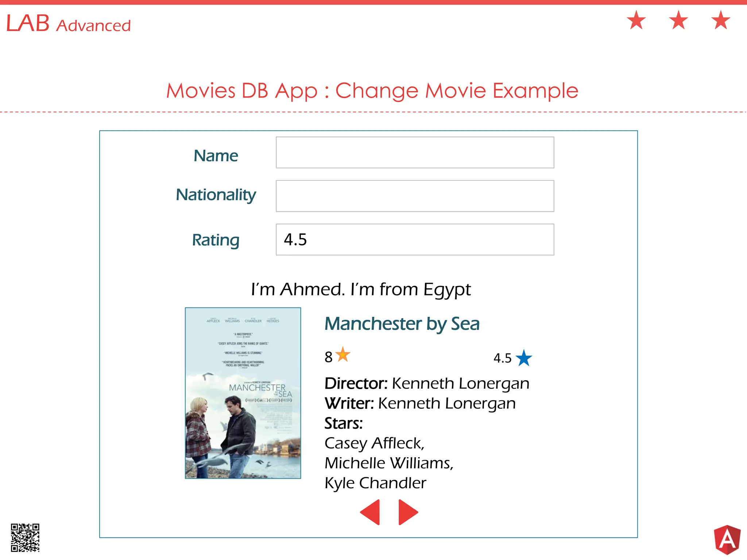The height and width of the screenshot is (560, 747).
Task: Click the Angular logo icon
Action: pyautogui.click(x=727, y=540)
